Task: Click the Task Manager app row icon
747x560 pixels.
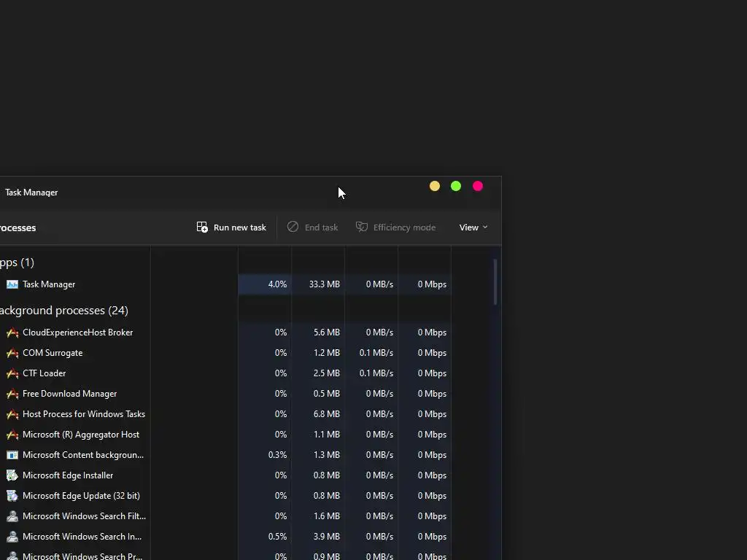Action: click(x=12, y=284)
